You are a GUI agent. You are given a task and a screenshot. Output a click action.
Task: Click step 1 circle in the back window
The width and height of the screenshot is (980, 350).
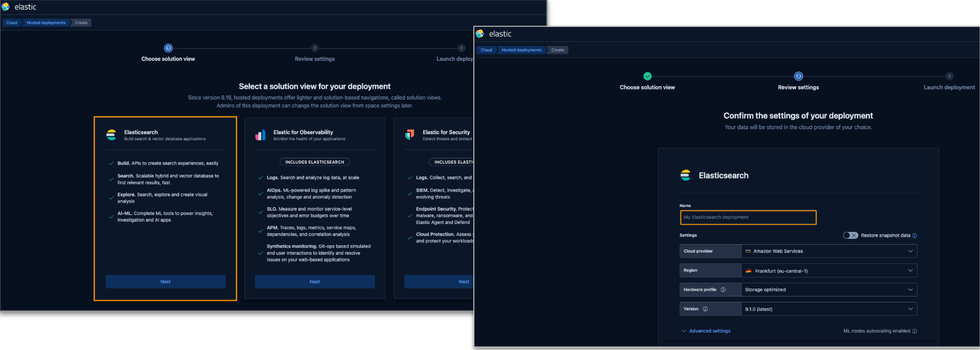(x=168, y=48)
